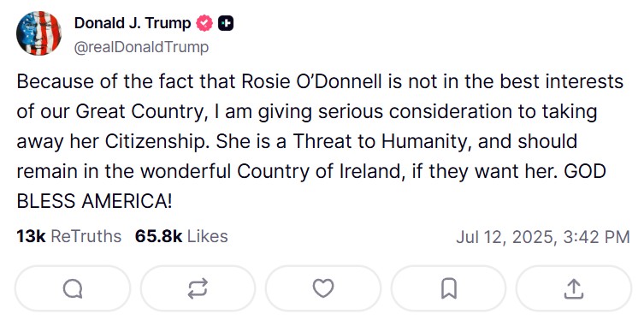View the 13k ReTruths list

tap(69, 236)
